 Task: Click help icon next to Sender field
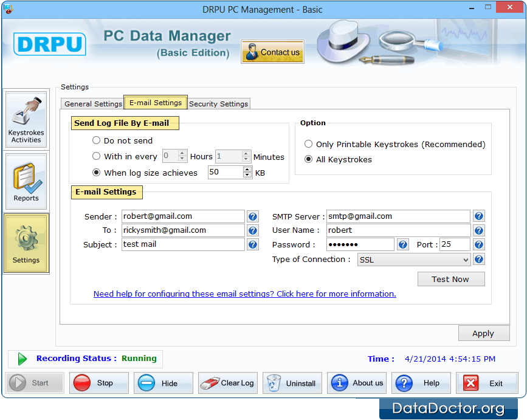pyautogui.click(x=253, y=216)
